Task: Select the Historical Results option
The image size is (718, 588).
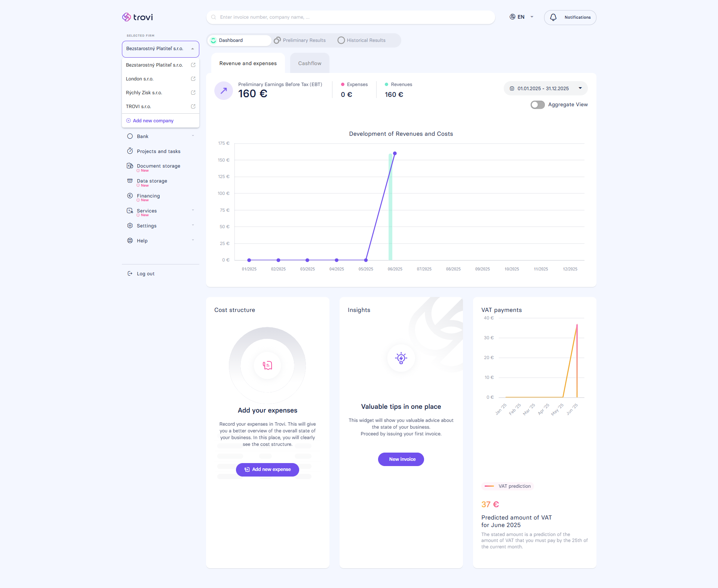Action: (x=362, y=40)
